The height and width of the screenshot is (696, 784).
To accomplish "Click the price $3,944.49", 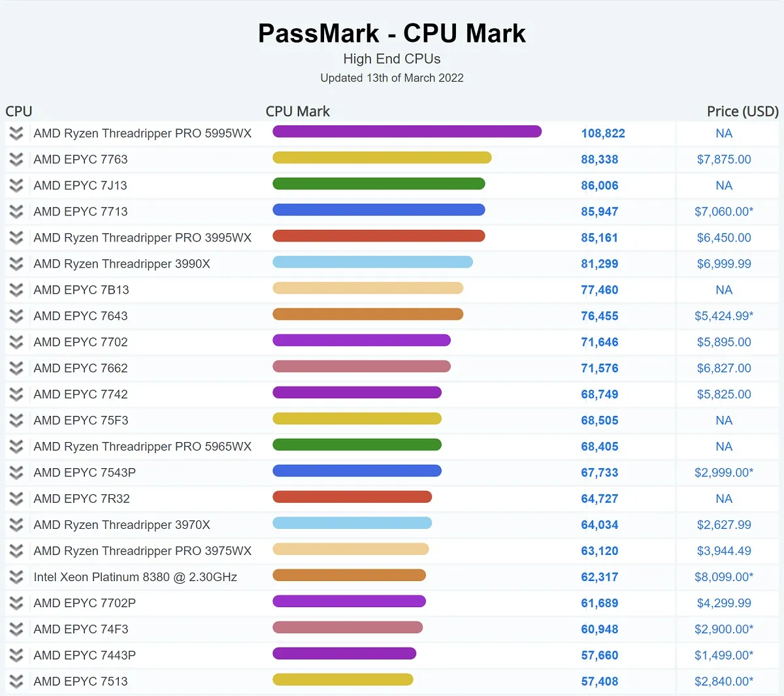I will click(x=724, y=551).
